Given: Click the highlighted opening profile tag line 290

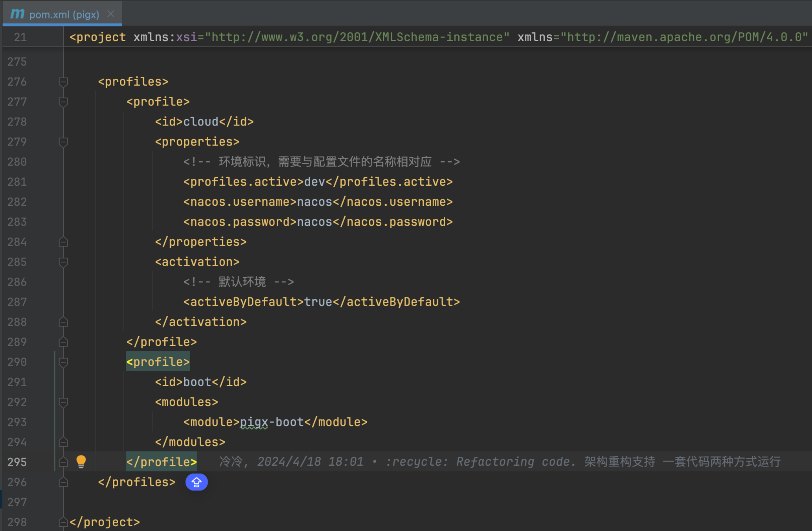Looking at the screenshot, I should pyautogui.click(x=158, y=362).
